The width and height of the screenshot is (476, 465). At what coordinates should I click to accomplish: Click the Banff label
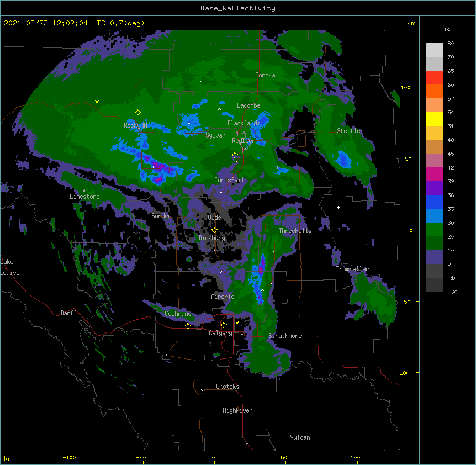68,313
